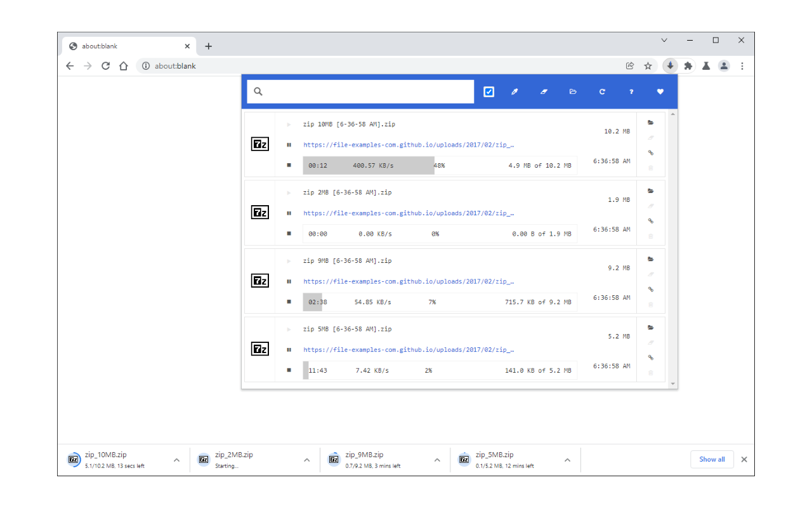
Task: Open the clear completed downloads eraser icon
Action: click(x=544, y=91)
